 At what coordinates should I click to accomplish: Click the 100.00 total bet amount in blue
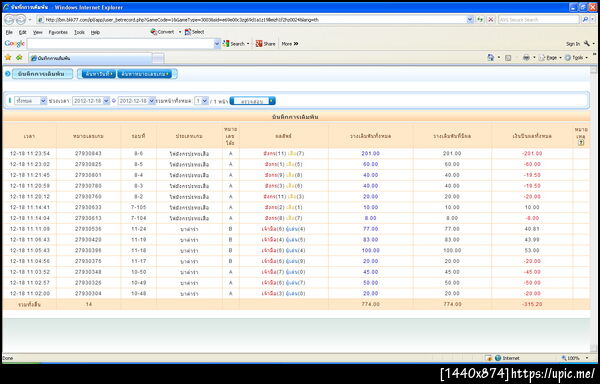(370, 251)
